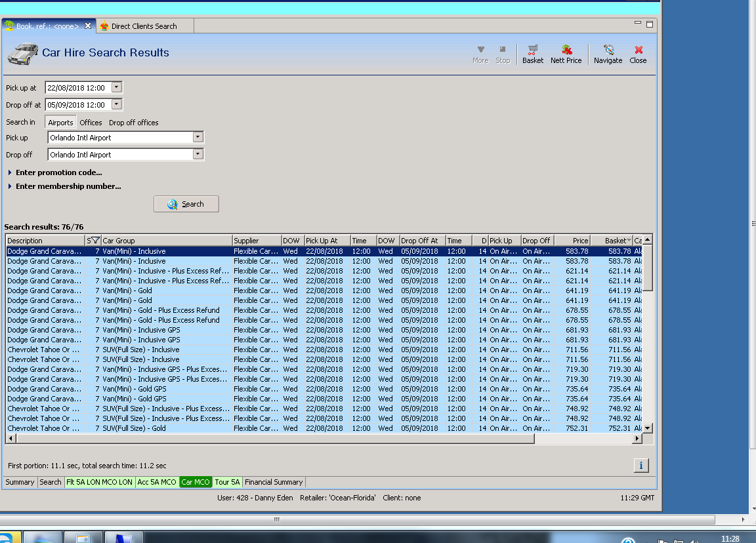Image resolution: width=756 pixels, height=543 pixels.
Task: Click the Supplier column header
Action: (x=257, y=241)
